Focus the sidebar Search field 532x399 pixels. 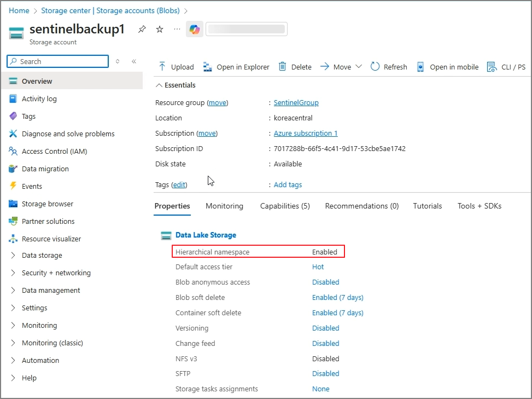tap(57, 61)
